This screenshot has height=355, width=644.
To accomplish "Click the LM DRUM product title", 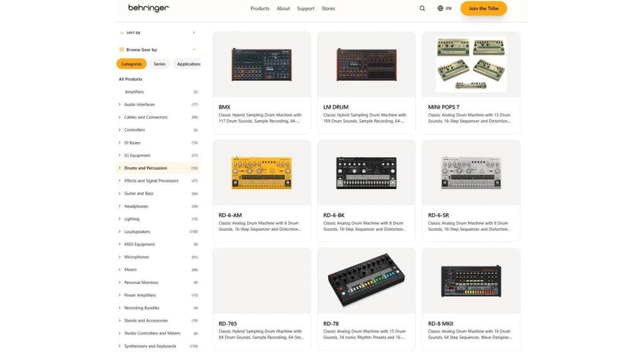I will pyautogui.click(x=336, y=107).
